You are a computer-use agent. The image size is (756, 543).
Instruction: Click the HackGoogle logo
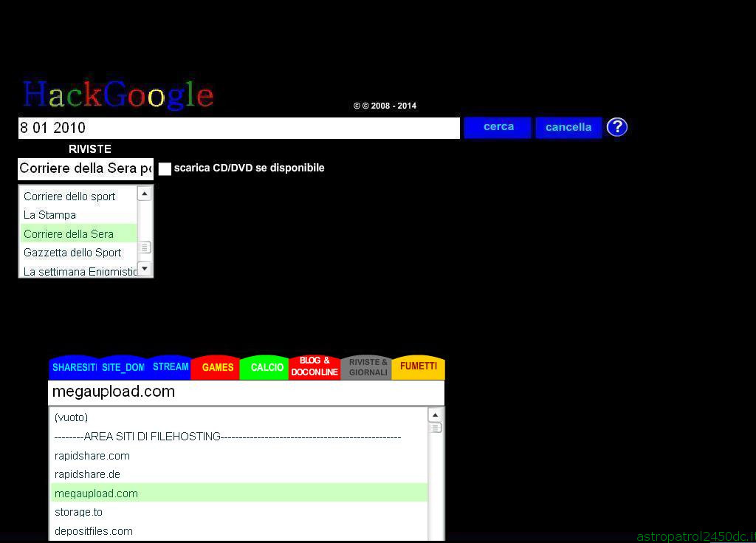[118, 94]
